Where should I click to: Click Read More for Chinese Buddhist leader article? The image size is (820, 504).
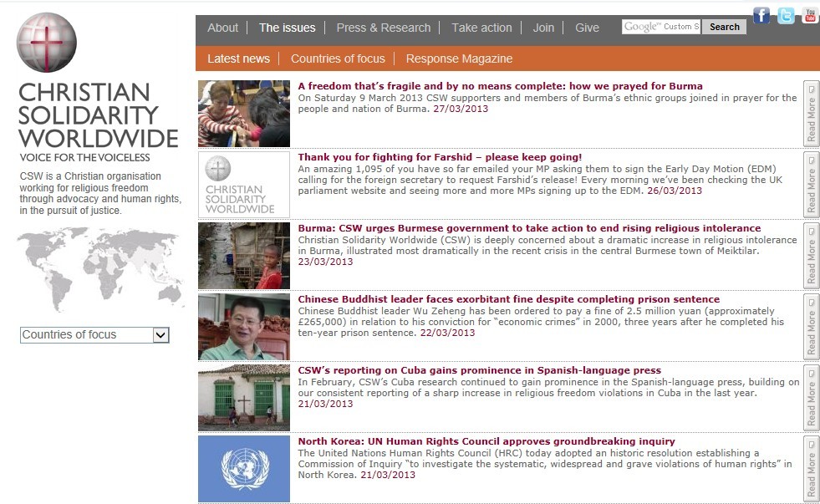pos(810,327)
